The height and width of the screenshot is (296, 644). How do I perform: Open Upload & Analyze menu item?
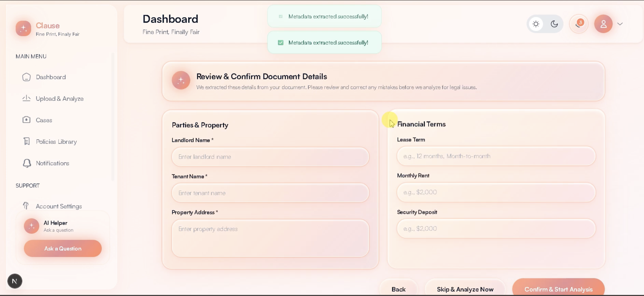pos(59,99)
